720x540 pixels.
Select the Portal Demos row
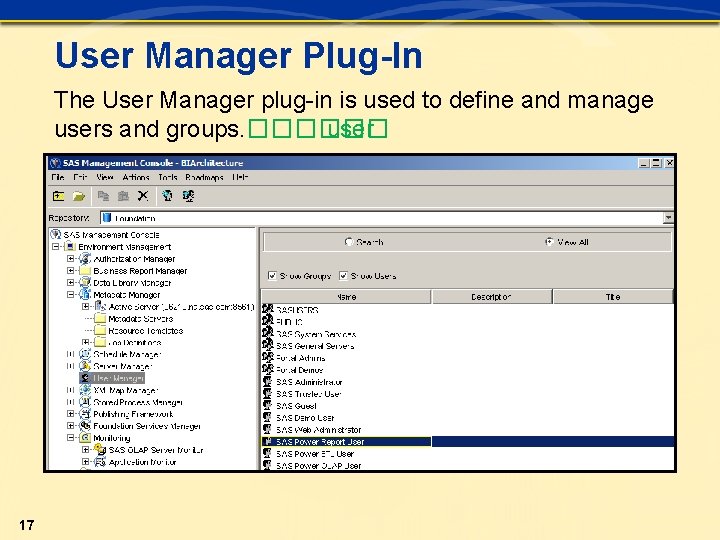point(467,370)
